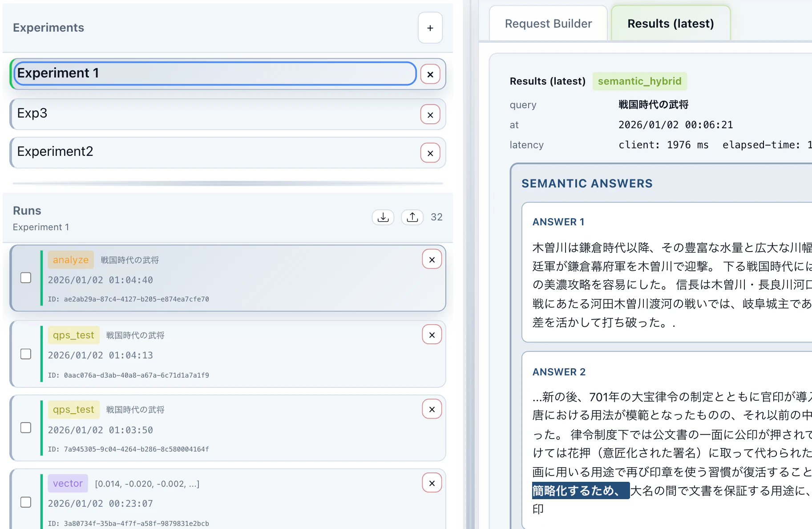Check the qps_test run dated 01:04:13
The image size is (812, 529).
click(x=26, y=354)
